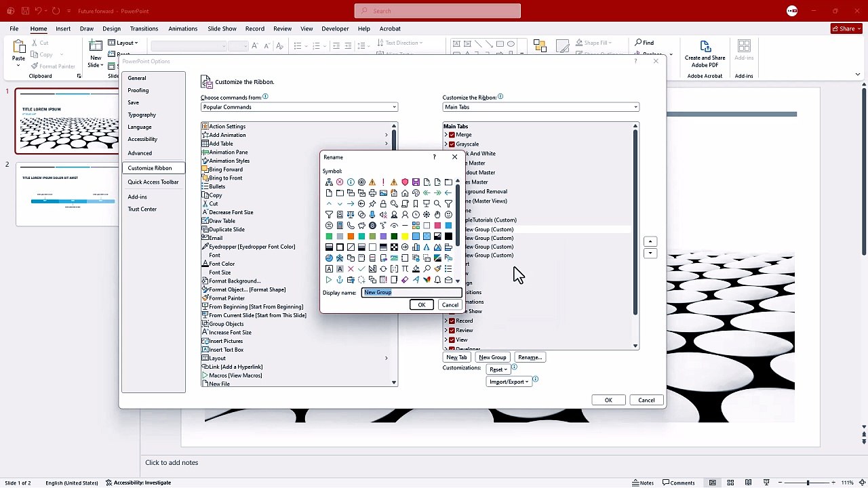Choose the bell symbol
Viewport: 868px width, 488px height.
pyautogui.click(x=437, y=280)
